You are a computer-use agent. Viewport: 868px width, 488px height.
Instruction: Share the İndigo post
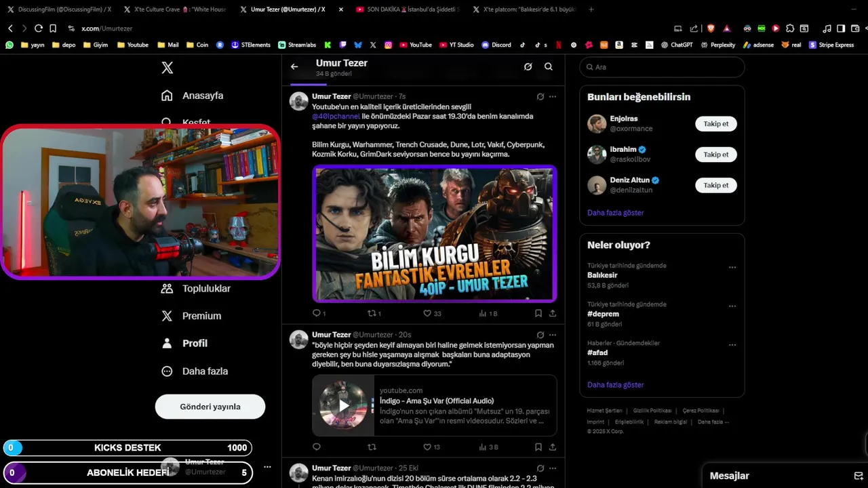click(x=553, y=447)
